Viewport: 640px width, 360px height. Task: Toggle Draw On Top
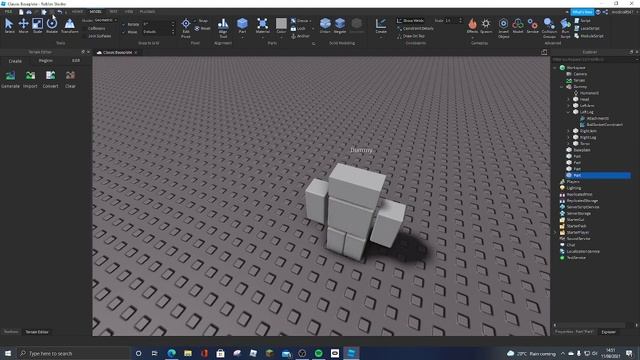[x=411, y=36]
